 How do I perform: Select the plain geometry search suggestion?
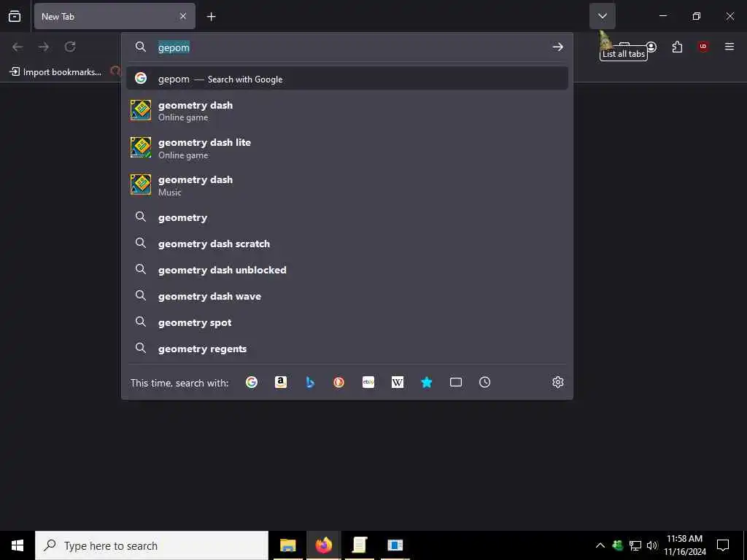pos(347,217)
